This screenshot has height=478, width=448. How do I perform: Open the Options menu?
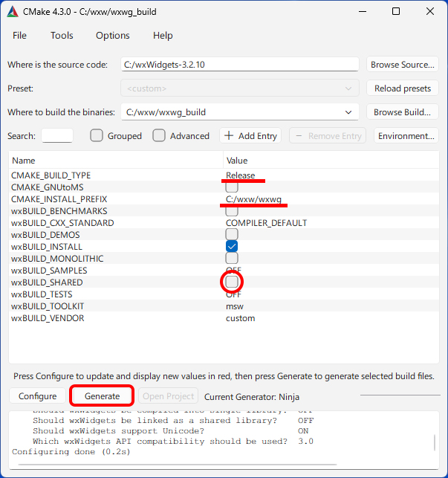click(x=112, y=36)
